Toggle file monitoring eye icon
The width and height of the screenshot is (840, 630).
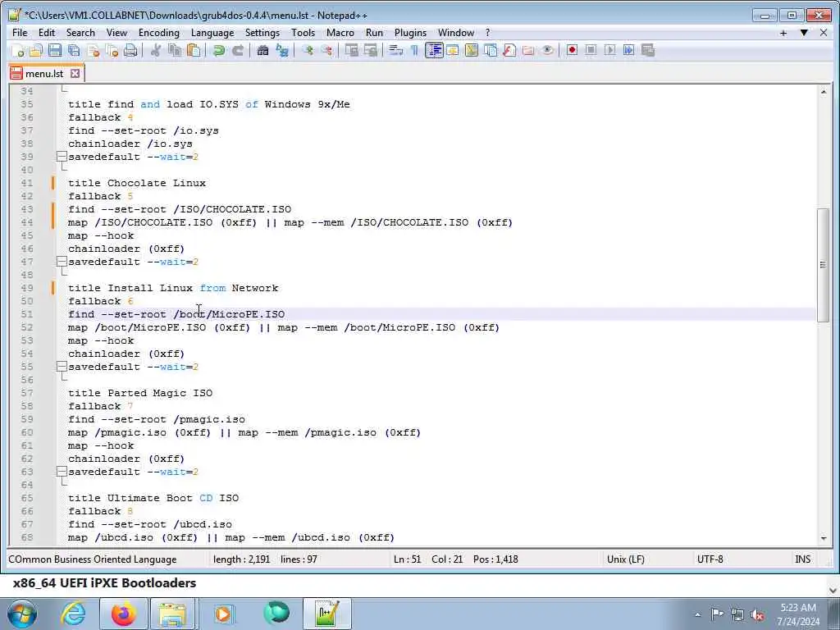coord(547,50)
